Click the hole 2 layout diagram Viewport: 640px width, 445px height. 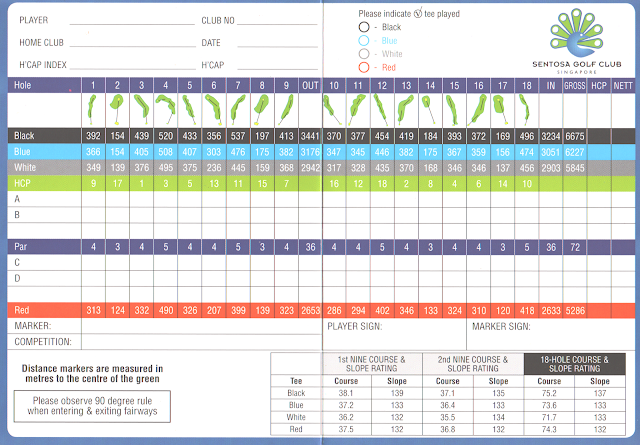(117, 109)
